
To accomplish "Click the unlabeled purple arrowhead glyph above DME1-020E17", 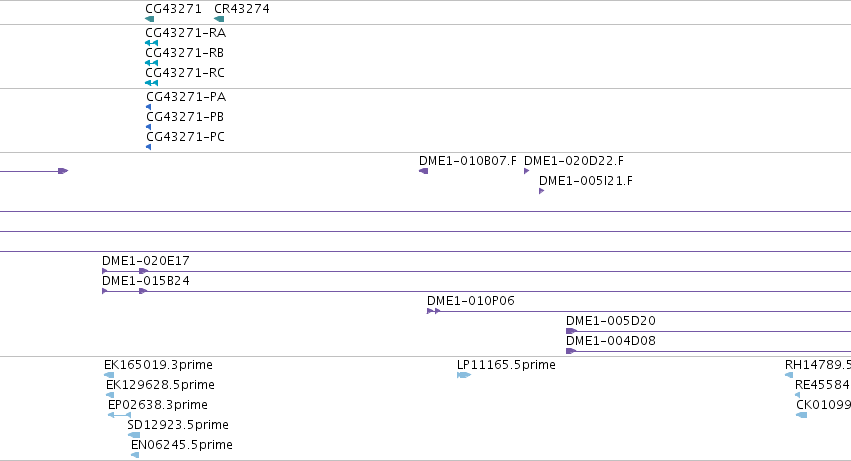I will pos(63,171).
